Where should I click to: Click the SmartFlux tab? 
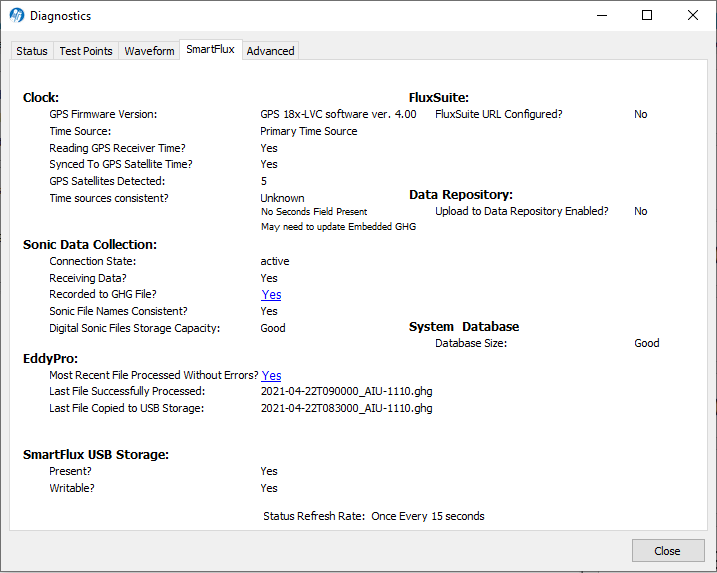pos(210,49)
